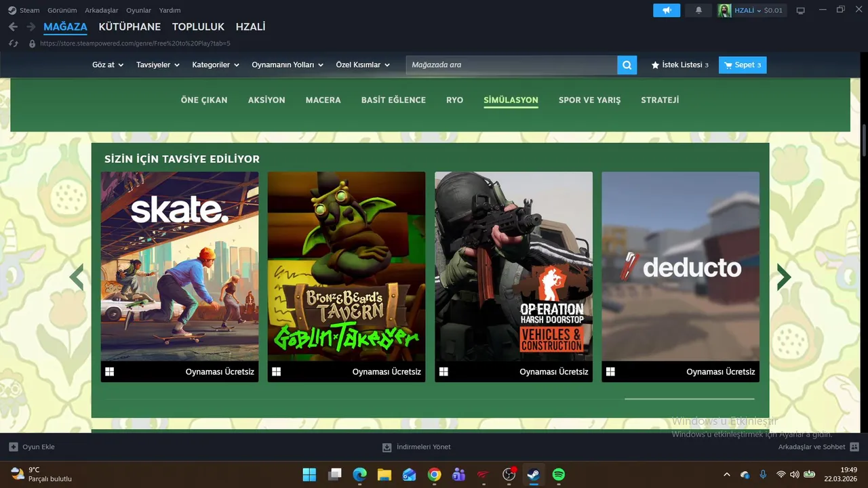Open Task View on the taskbar
The height and width of the screenshot is (488, 868).
(x=334, y=474)
